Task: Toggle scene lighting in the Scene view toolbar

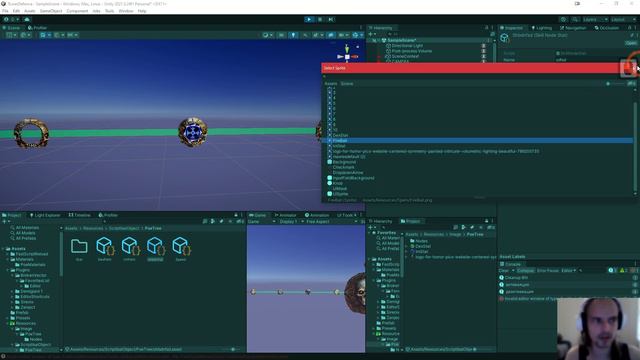Action: (293, 35)
